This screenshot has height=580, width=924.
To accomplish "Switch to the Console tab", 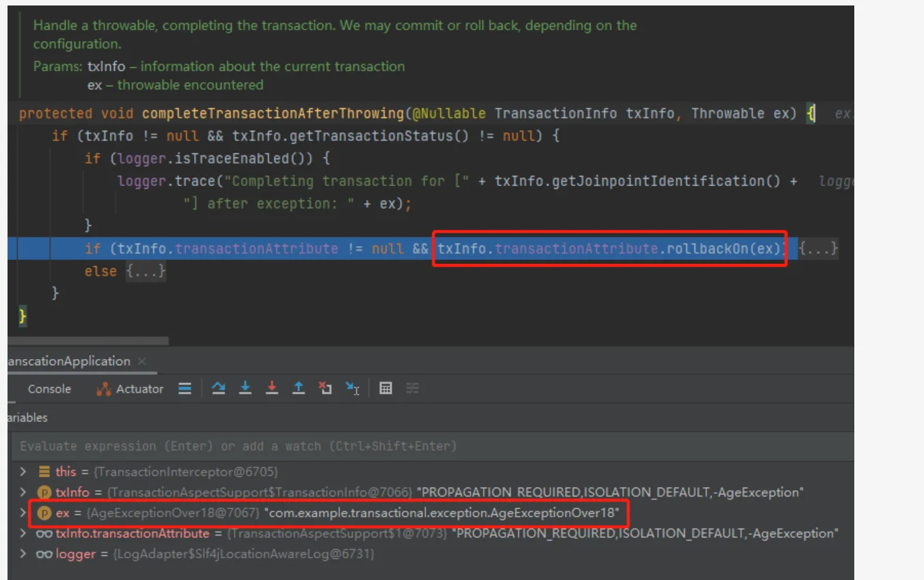I will pyautogui.click(x=49, y=388).
